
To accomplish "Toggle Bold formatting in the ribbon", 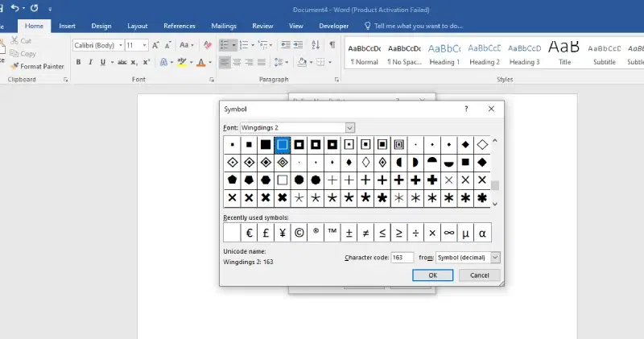I will [x=79, y=62].
